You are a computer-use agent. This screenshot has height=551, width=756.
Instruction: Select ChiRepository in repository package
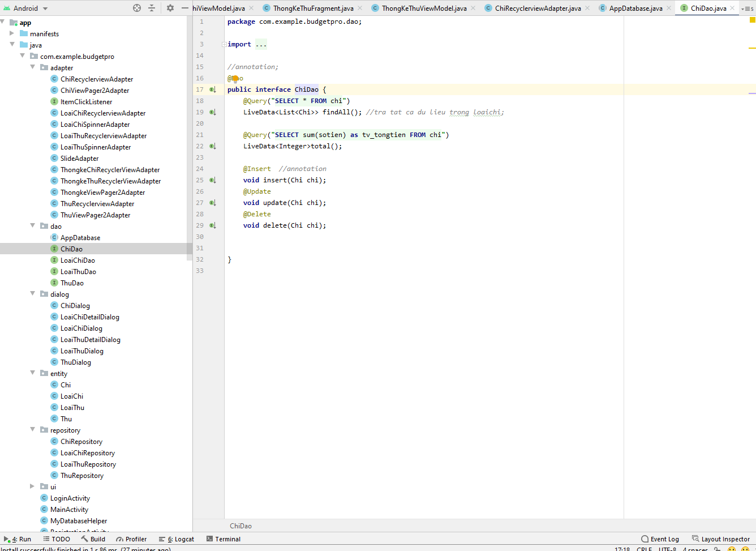click(x=81, y=441)
